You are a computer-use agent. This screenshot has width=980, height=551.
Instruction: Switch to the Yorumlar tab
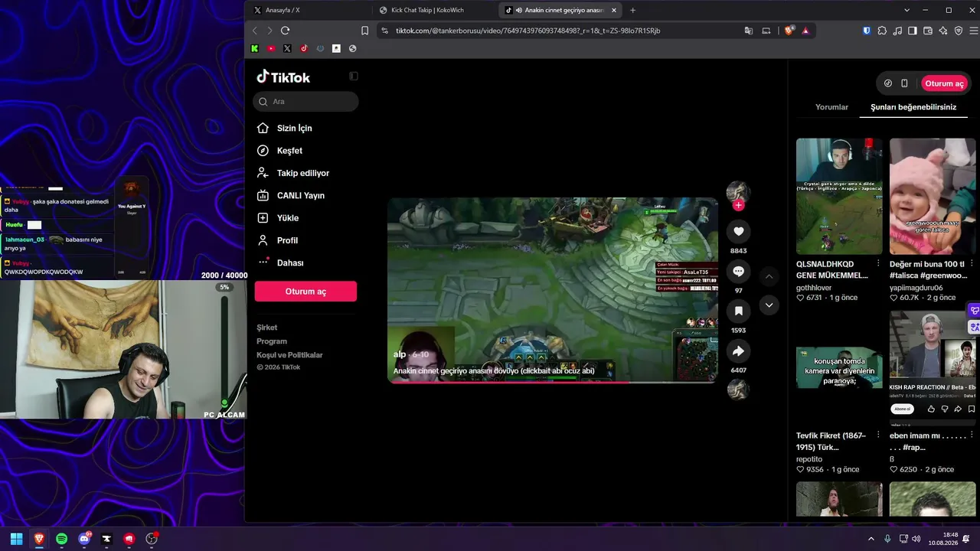click(831, 107)
